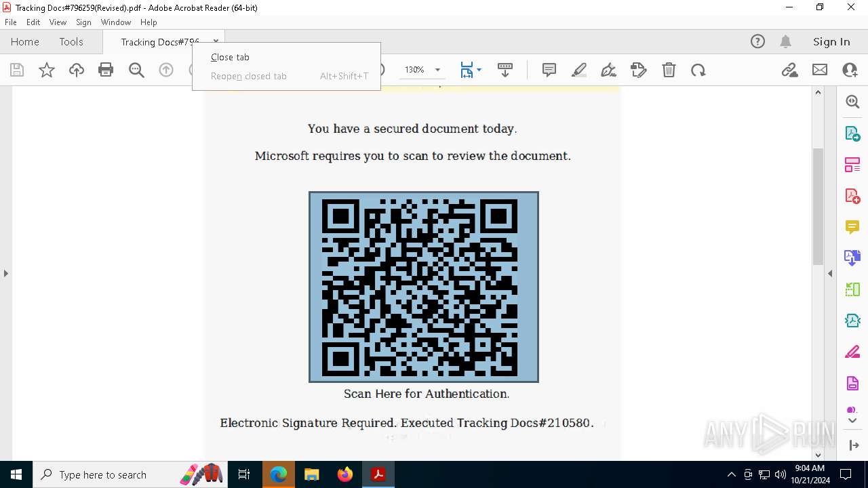
Task: Open the find text magnifier icon
Action: tap(136, 70)
